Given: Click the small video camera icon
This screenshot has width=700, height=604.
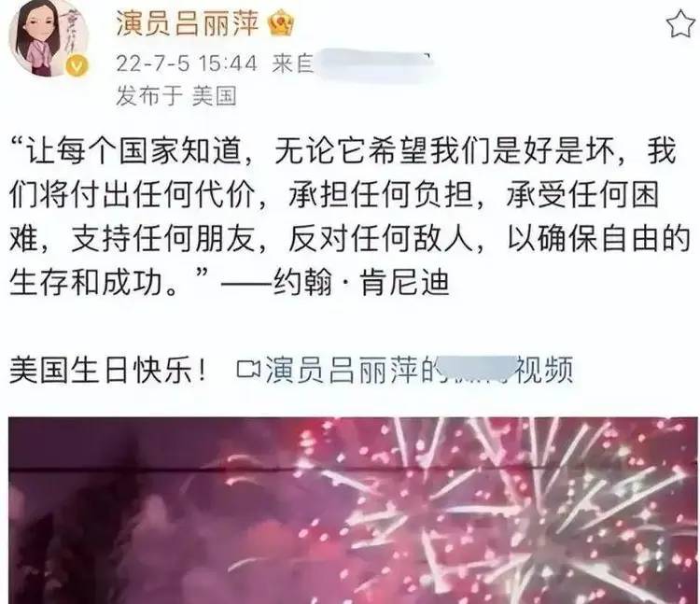Looking at the screenshot, I should click(x=248, y=369).
